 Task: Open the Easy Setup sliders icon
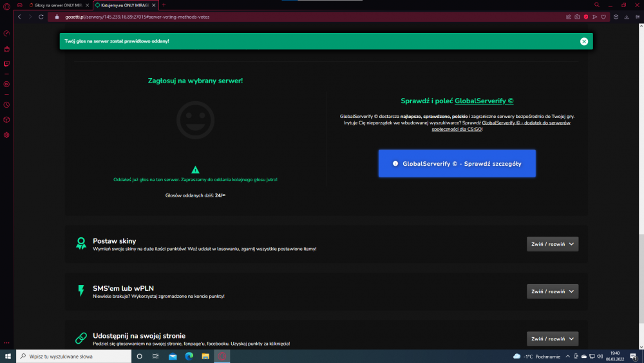[x=638, y=17]
